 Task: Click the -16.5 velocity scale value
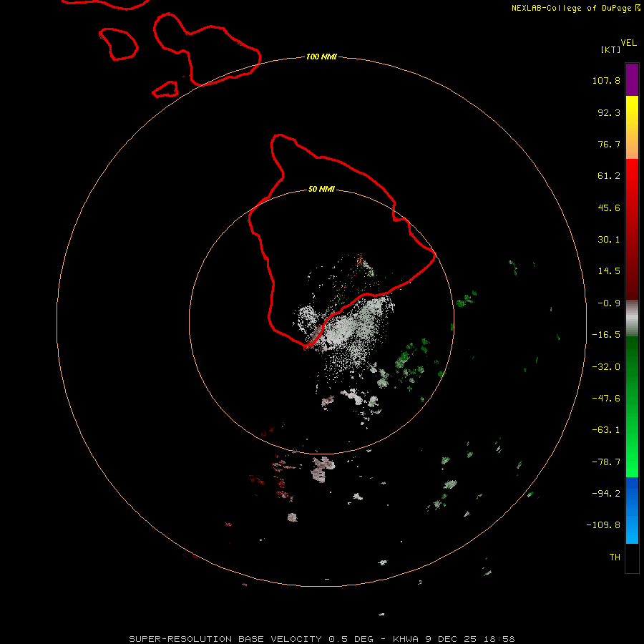click(x=606, y=335)
